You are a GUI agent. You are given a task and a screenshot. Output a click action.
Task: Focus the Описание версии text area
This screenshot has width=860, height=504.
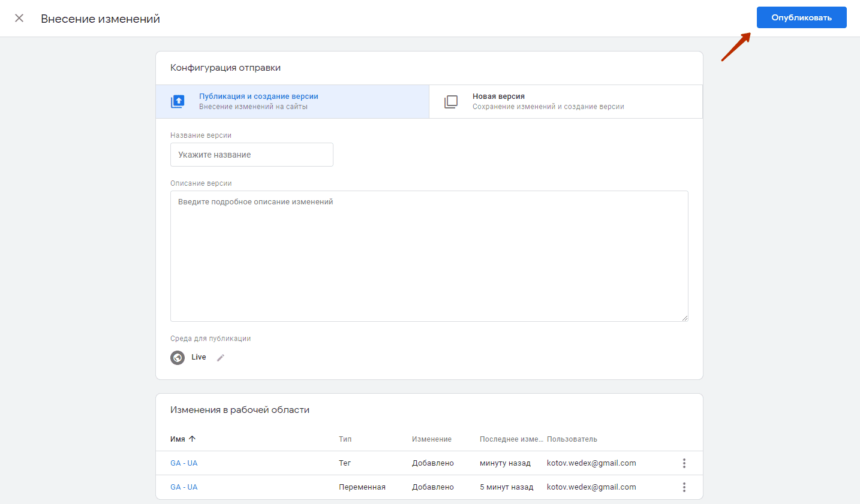(x=429, y=256)
